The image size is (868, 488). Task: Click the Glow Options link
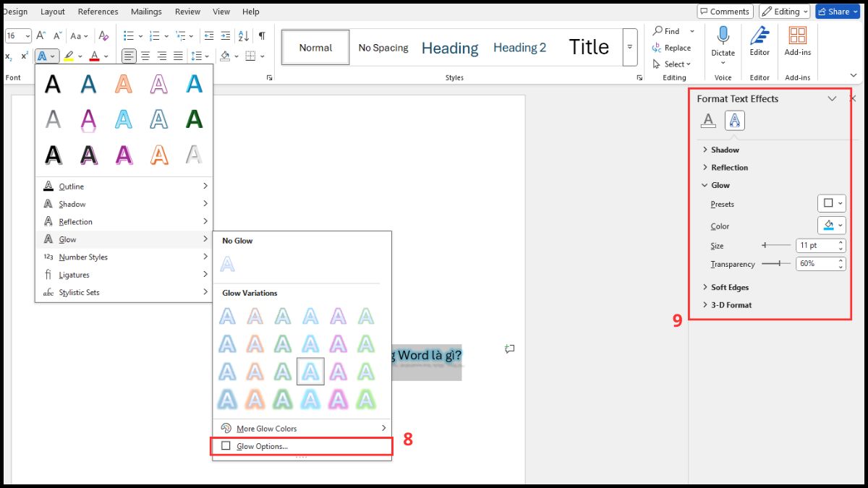click(x=262, y=446)
